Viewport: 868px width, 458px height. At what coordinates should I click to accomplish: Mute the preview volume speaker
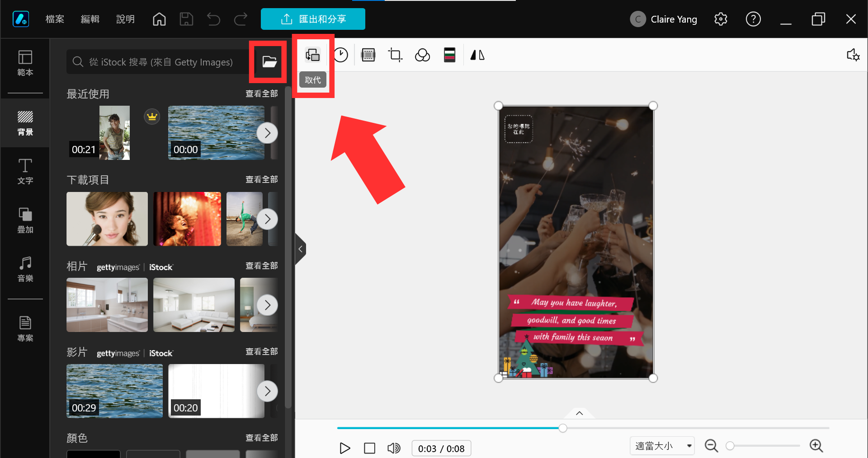tap(394, 448)
